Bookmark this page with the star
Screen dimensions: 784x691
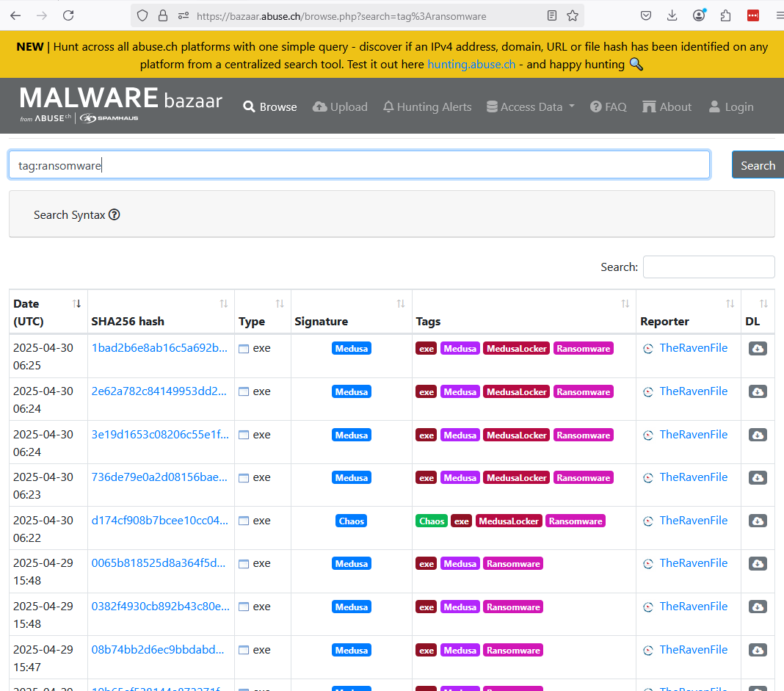click(573, 16)
